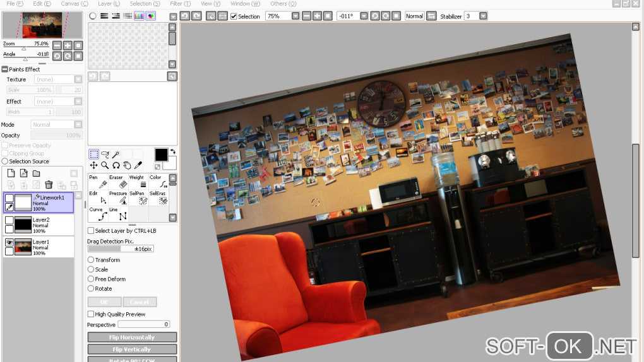This screenshot has width=644, height=362.
Task: Create a new layer folder
Action: (x=37, y=173)
